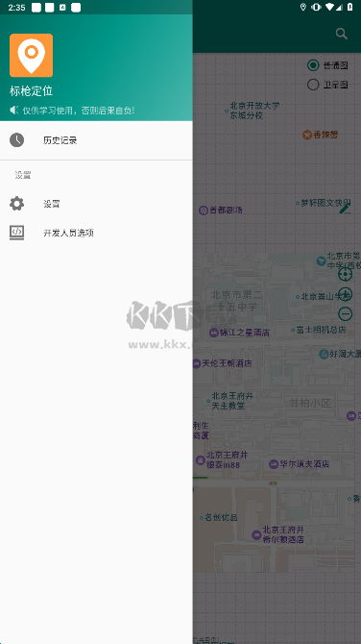This screenshot has height=644, width=361.
Task: Click the speaker icon beside disclaimer text
Action: point(14,111)
